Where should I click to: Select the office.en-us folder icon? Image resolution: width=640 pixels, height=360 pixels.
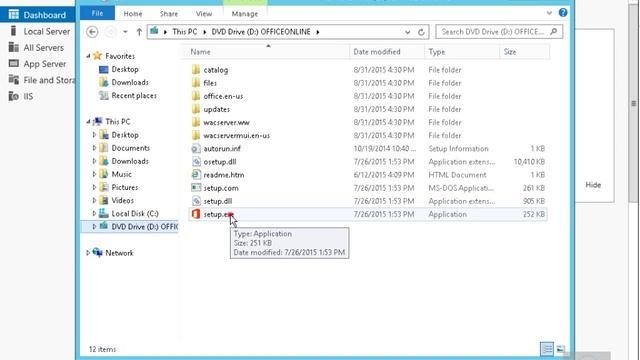pos(196,96)
